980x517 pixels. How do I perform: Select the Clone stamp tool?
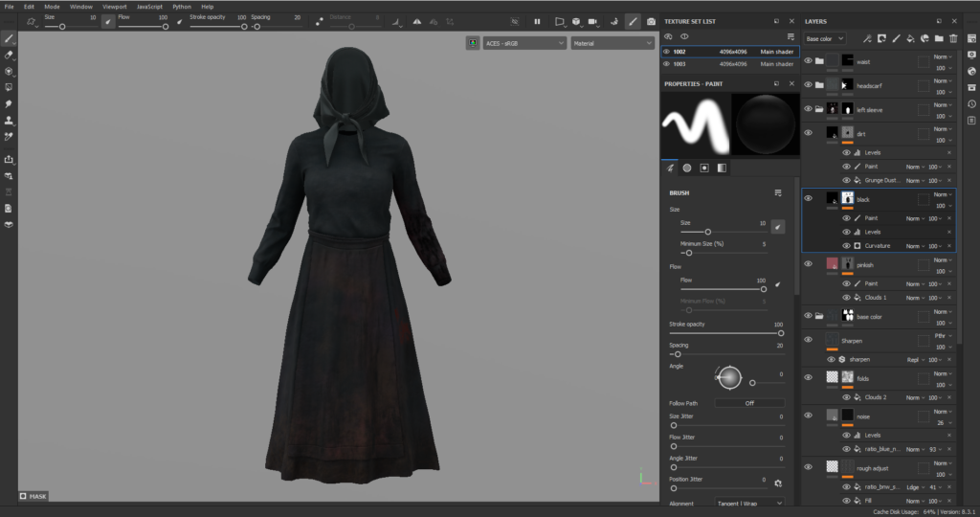coord(9,120)
